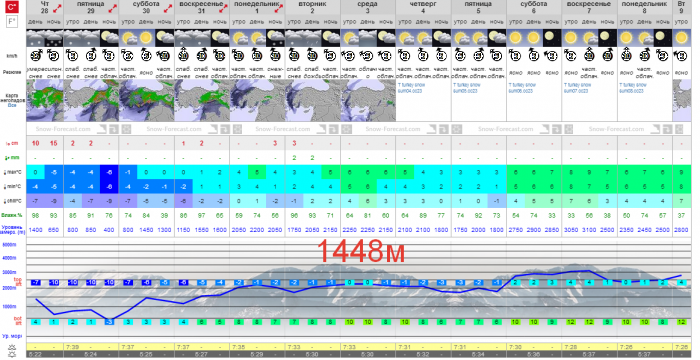Open the Thursday 28 snowfall map thumbnail
This screenshot has height=360, width=700.
pos(45,100)
